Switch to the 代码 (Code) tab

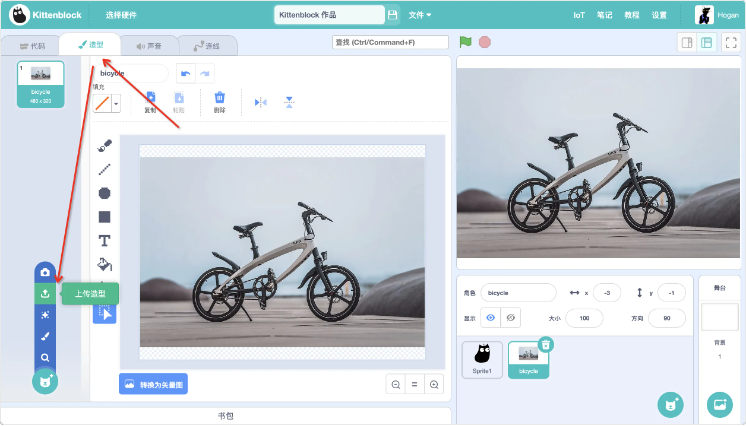pos(31,46)
